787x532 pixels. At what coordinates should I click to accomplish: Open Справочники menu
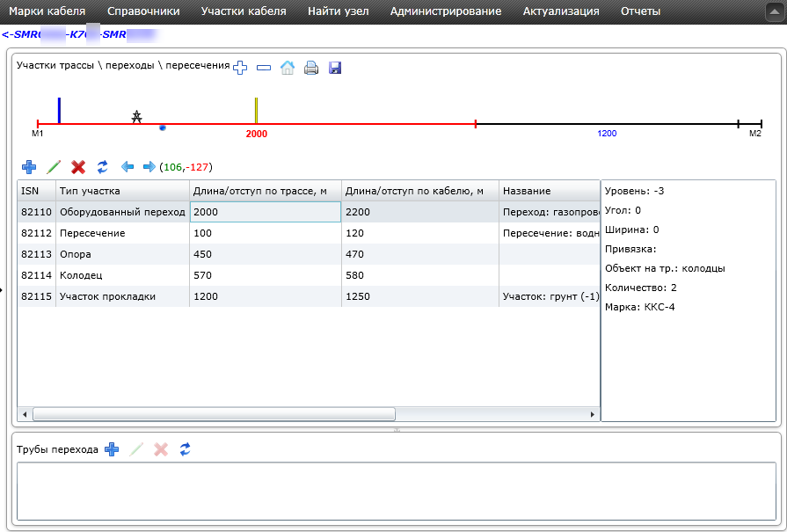(x=143, y=11)
